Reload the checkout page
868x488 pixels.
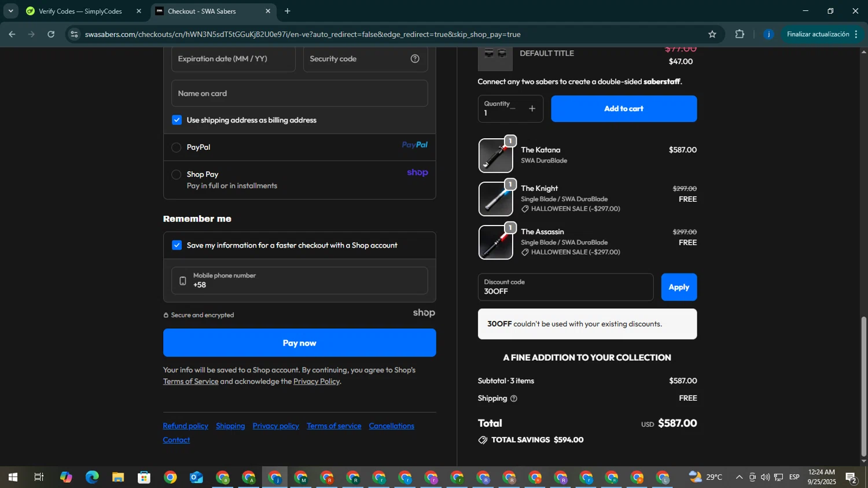click(51, 34)
